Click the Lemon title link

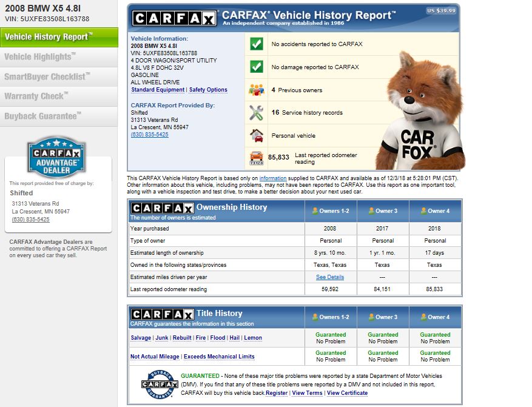coord(253,338)
